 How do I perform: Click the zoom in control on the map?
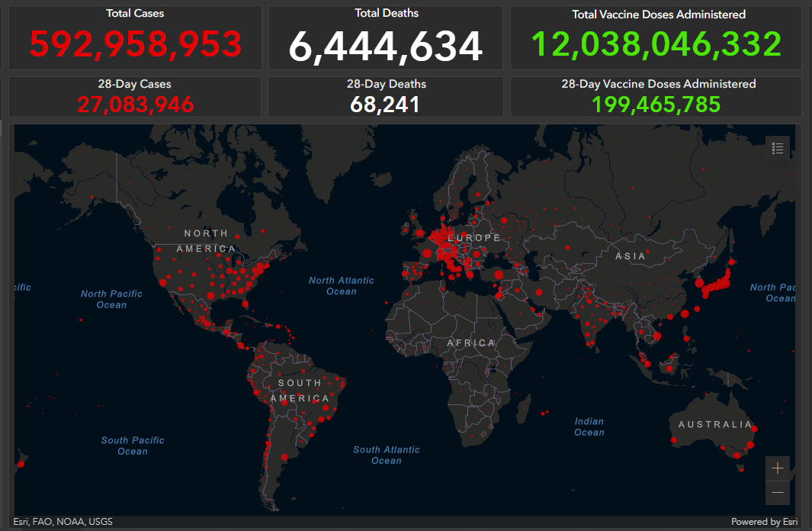coord(777,468)
